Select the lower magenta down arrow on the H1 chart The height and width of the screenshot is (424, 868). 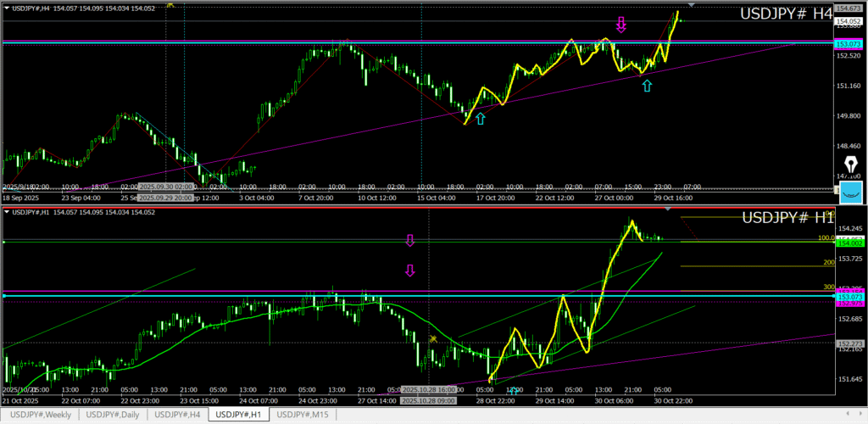tap(410, 271)
